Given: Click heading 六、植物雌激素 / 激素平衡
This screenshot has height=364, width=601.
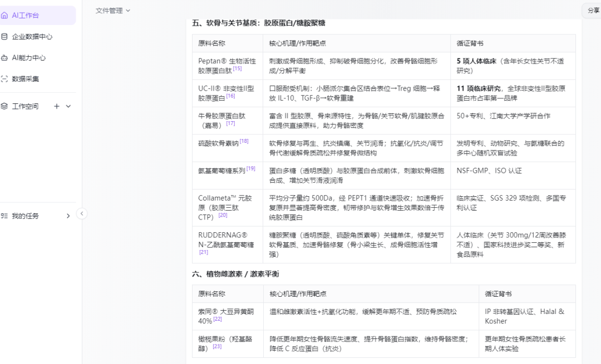Looking at the screenshot, I should [x=235, y=274].
